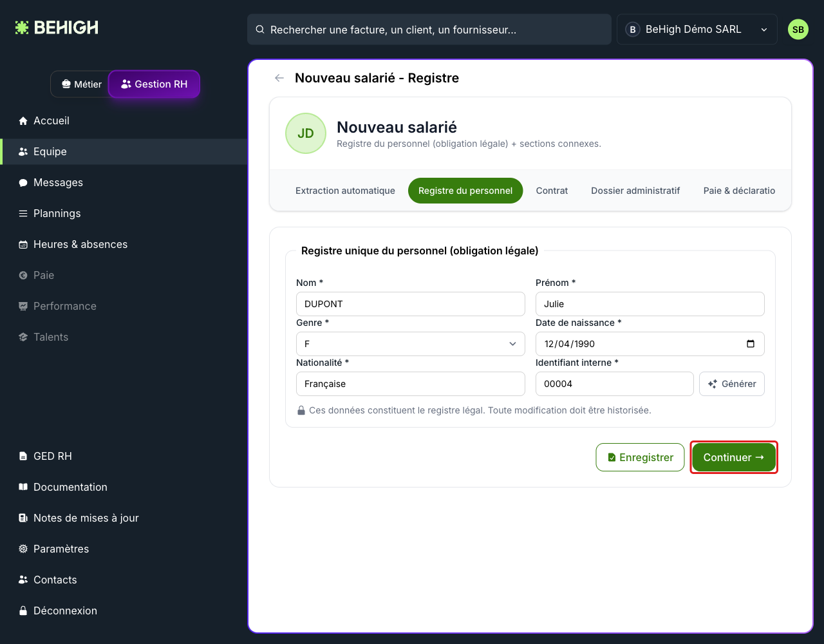Open Documentation book icon

(x=23, y=487)
